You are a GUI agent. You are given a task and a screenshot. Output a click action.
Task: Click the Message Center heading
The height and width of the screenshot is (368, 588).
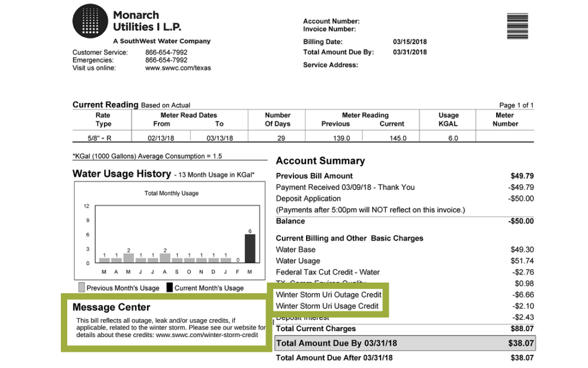click(x=111, y=308)
